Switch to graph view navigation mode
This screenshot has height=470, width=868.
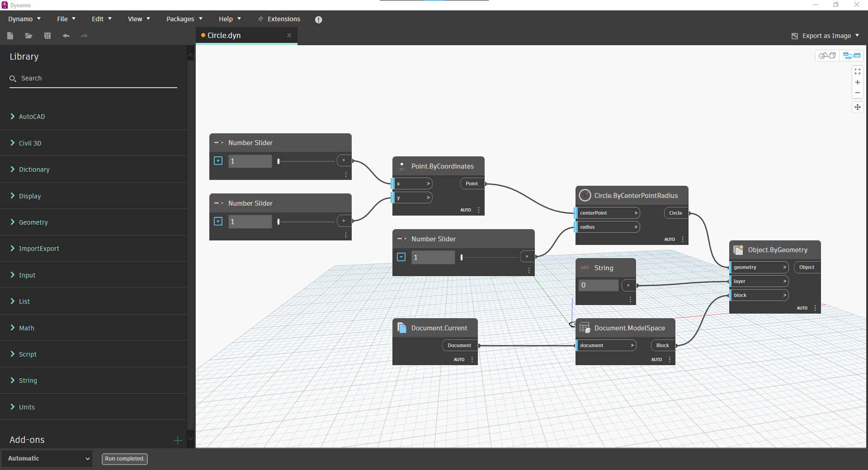pyautogui.click(x=852, y=56)
